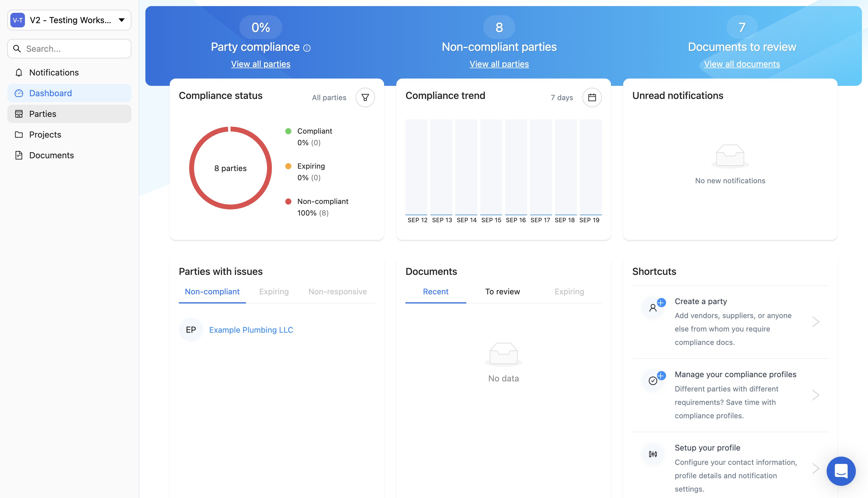
Task: Click the Parties storefront icon in sidebar
Action: [x=19, y=114]
